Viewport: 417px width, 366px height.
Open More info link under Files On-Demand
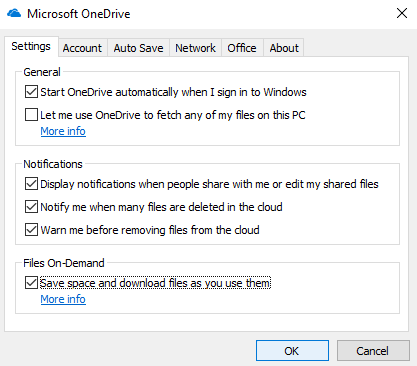coord(63,299)
